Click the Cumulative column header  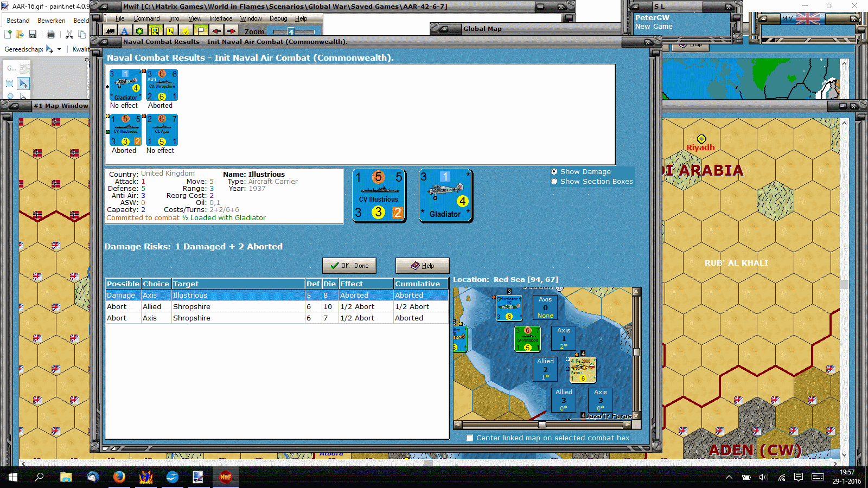pos(421,284)
